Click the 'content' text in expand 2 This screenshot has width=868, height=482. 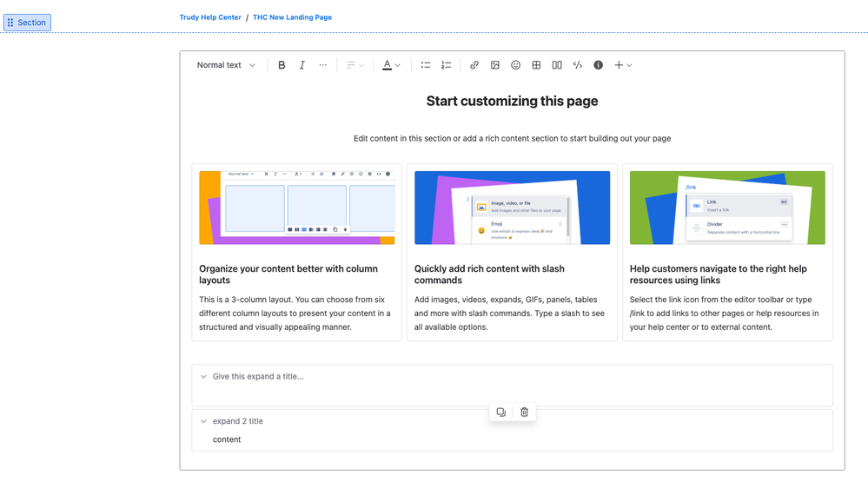[x=227, y=439]
